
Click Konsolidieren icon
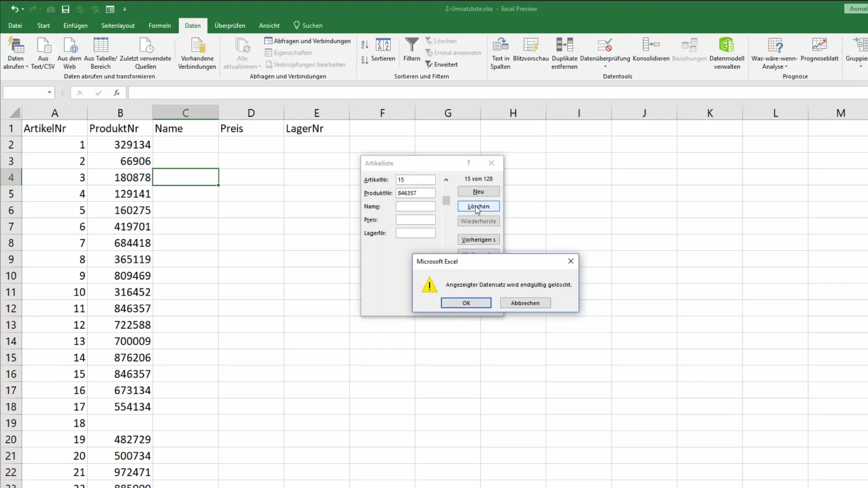pos(651,50)
